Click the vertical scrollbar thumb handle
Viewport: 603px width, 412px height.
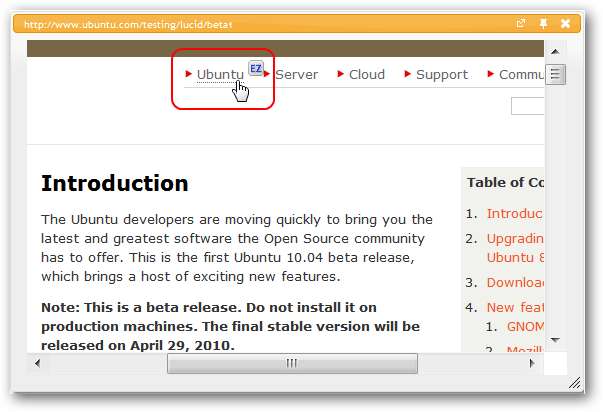555,74
